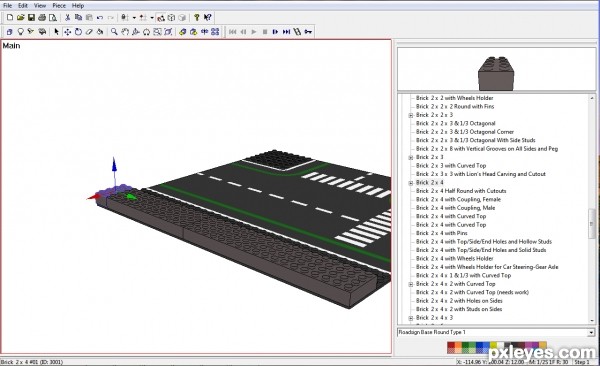600x366 pixels.
Task: Toggle animation mode icon in playback bar
Action: tap(297, 32)
